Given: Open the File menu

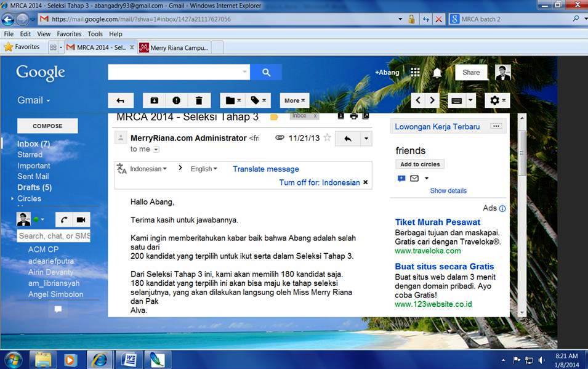Looking at the screenshot, I should 9,34.
